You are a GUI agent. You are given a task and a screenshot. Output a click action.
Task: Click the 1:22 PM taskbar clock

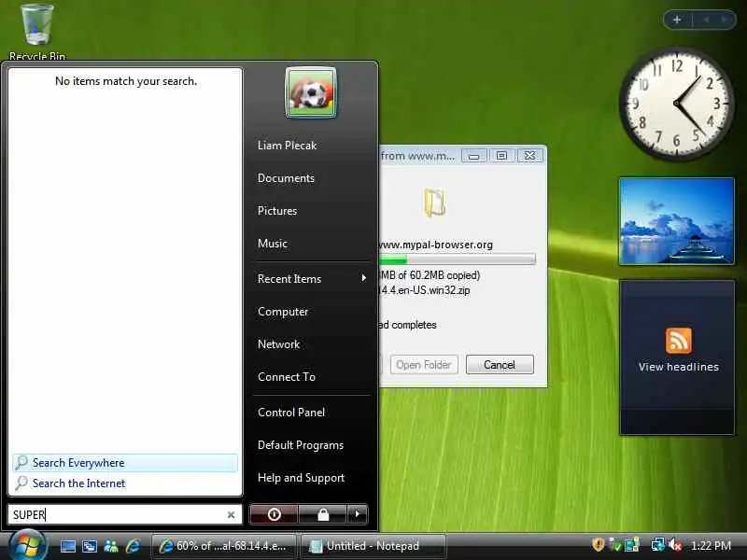pyautogui.click(x=711, y=545)
